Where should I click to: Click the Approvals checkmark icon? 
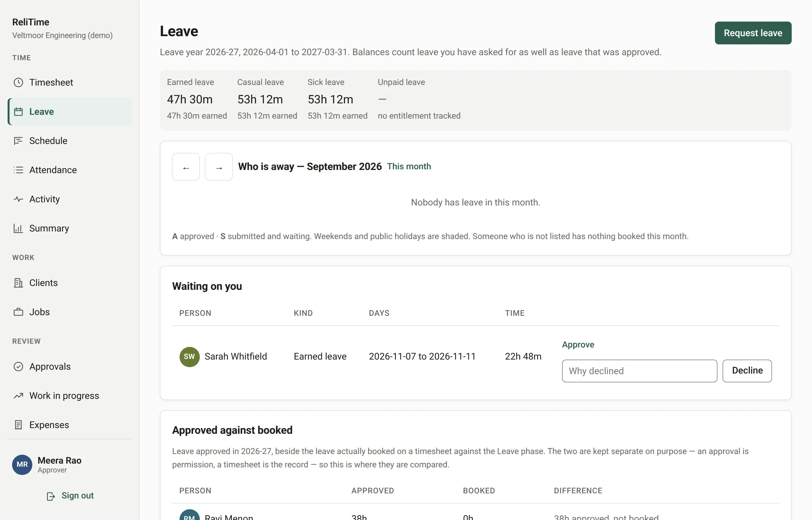tap(18, 366)
